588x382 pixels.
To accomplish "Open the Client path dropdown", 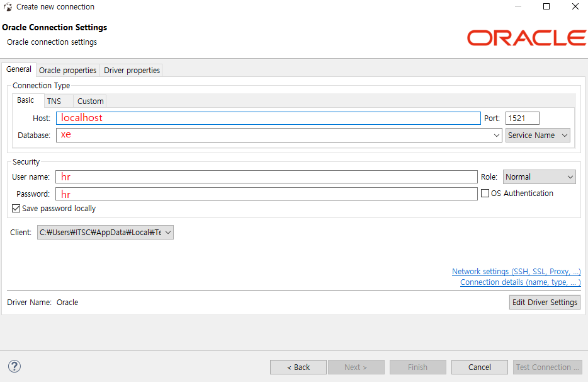I will coord(105,233).
